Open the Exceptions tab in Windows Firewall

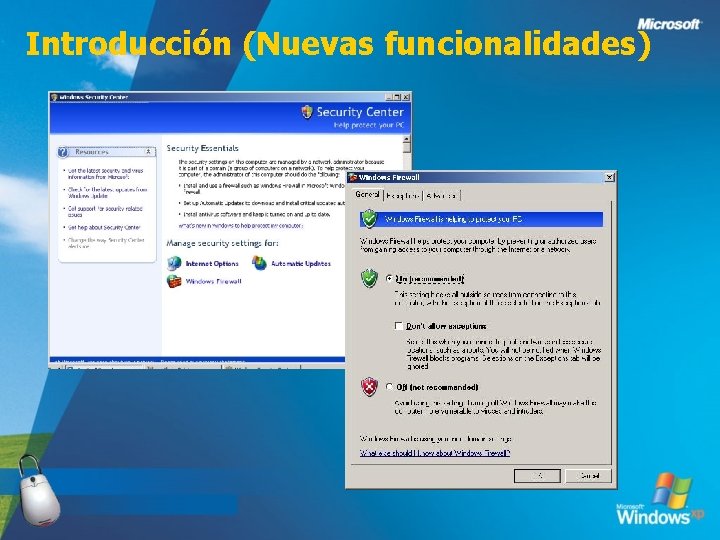click(403, 196)
